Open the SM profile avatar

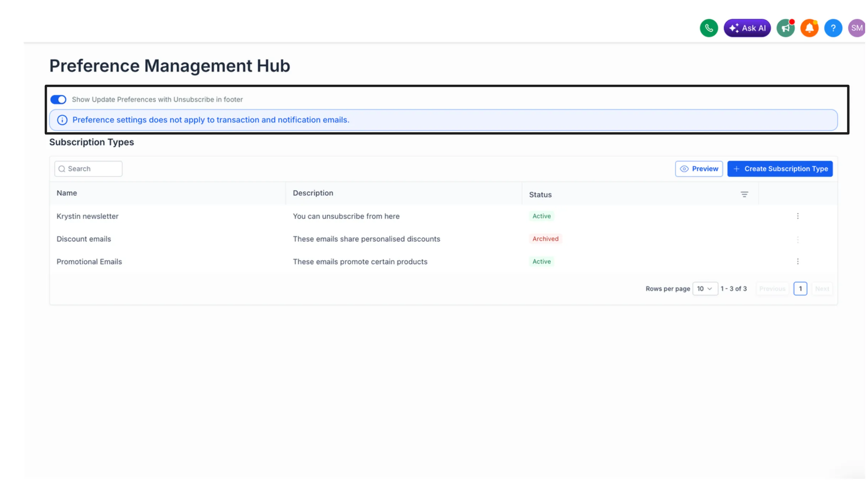click(857, 28)
